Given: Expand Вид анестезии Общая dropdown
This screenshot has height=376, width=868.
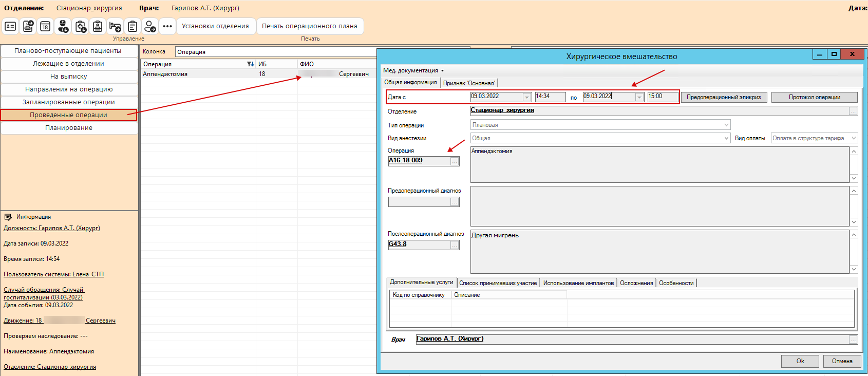Looking at the screenshot, I should (x=726, y=138).
